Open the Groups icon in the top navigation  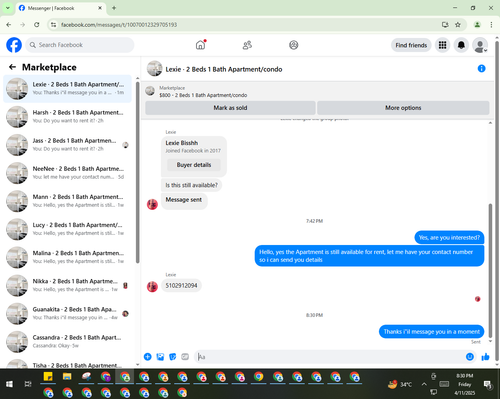point(294,45)
